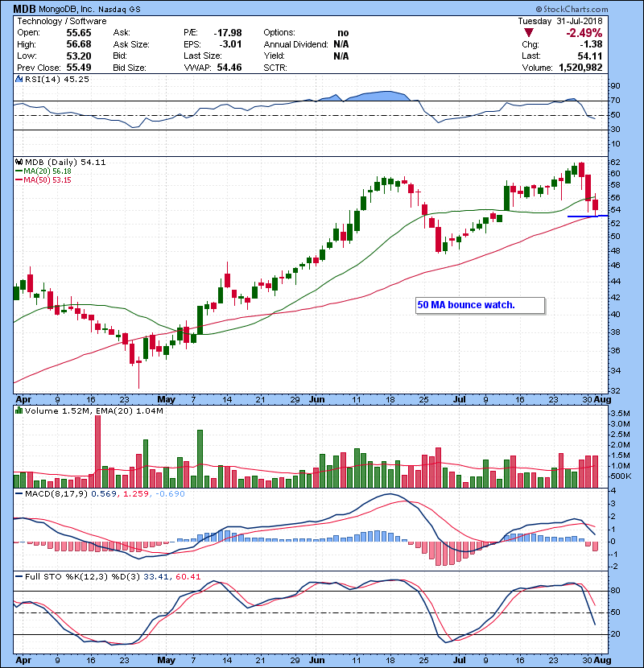
Task: Click the 'MACD(8,17,9)' indicator label
Action: (56, 494)
